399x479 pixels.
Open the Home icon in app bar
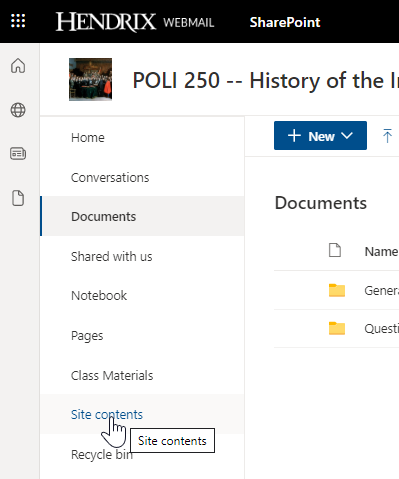tap(18, 65)
